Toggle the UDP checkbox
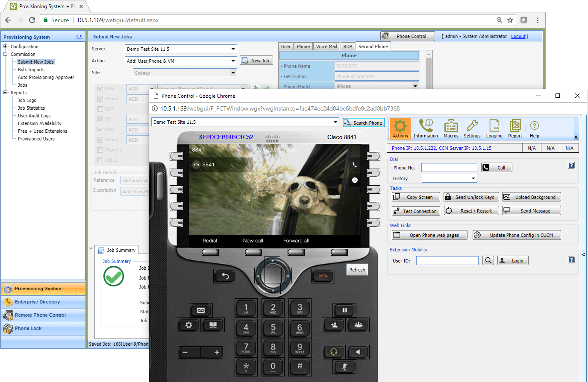 click(x=100, y=109)
